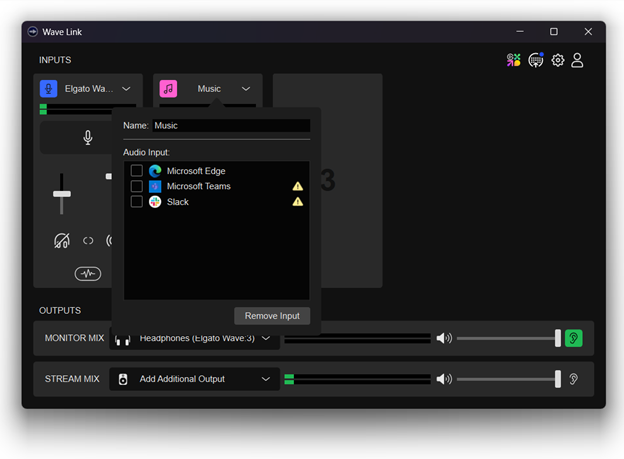Click the blue microphone icon for Elgato Wave input
The height and width of the screenshot is (459, 624).
(49, 89)
